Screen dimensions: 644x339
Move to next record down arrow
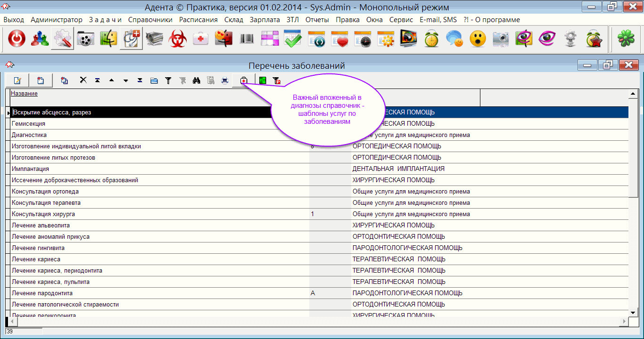(126, 81)
